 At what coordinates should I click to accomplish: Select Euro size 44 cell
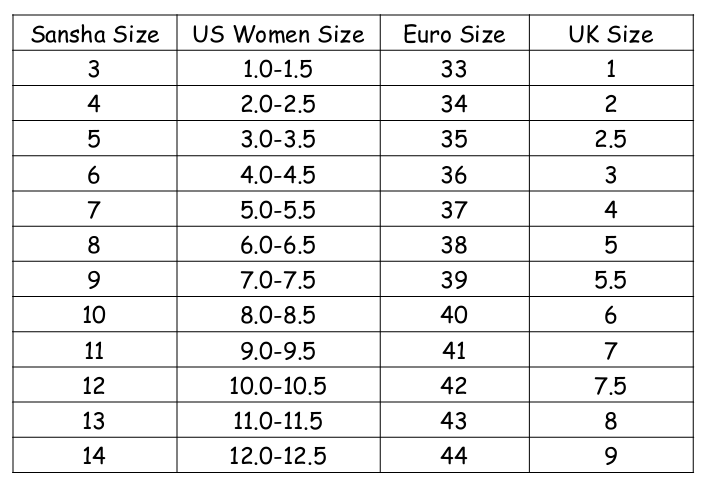click(x=455, y=455)
